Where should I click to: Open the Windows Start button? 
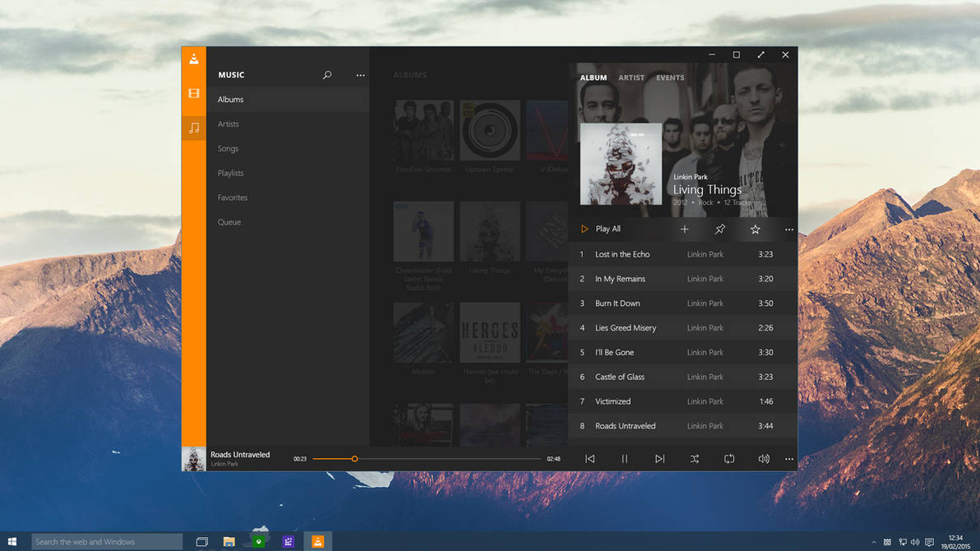click(12, 542)
